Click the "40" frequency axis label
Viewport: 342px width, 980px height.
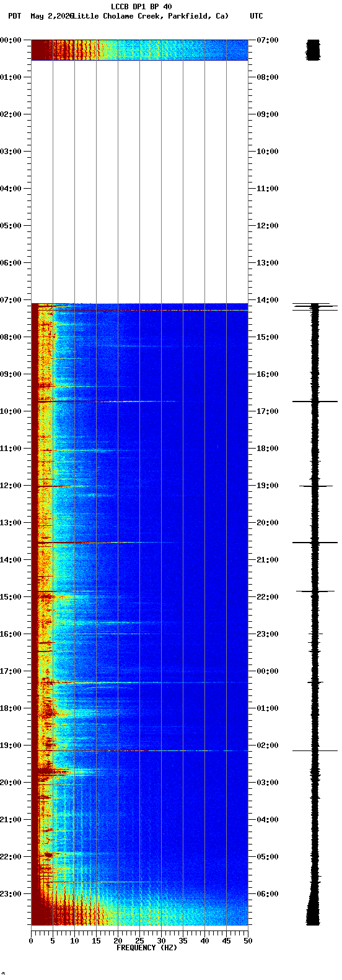pos(204,941)
